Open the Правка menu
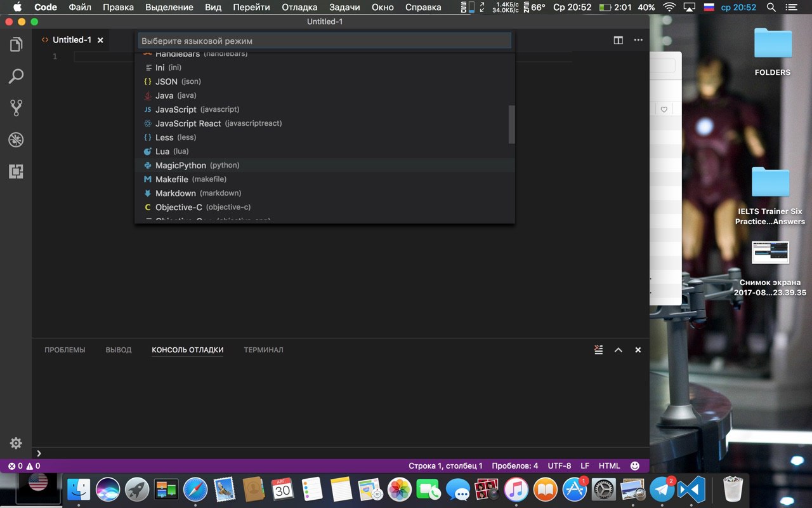Image resolution: width=812 pixels, height=508 pixels. [x=118, y=8]
